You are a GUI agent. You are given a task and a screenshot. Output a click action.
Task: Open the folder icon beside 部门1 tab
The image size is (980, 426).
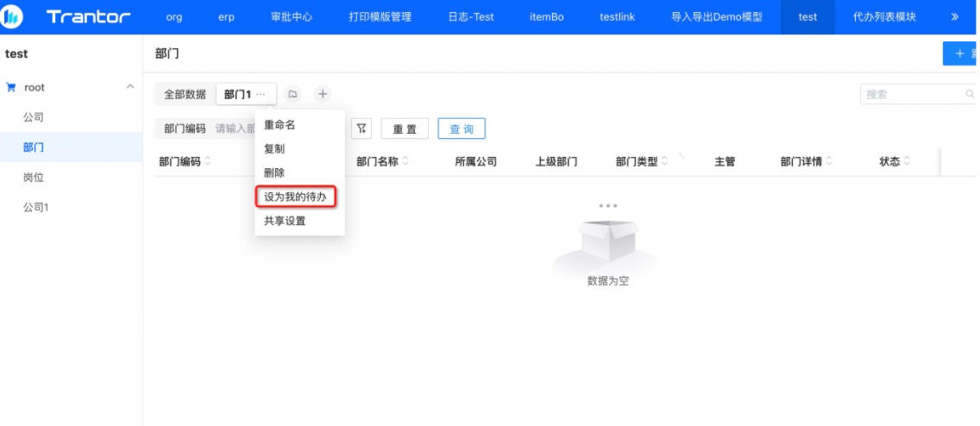point(292,94)
